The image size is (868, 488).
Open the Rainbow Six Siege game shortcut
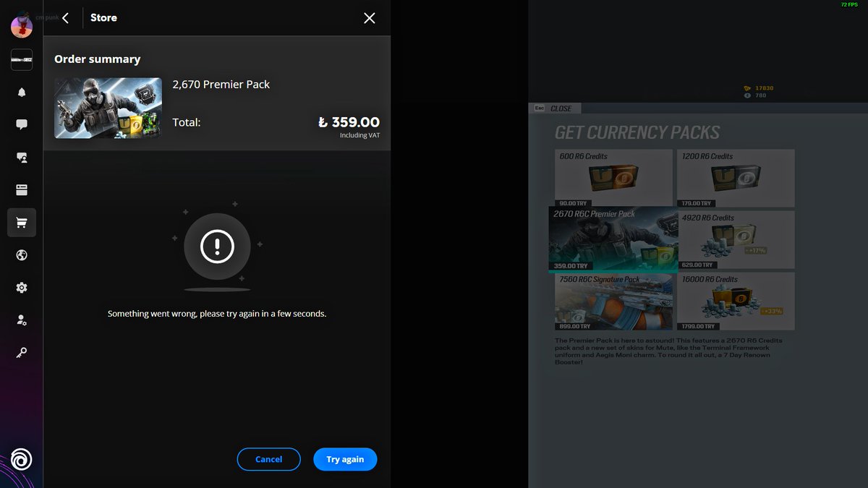[22, 60]
